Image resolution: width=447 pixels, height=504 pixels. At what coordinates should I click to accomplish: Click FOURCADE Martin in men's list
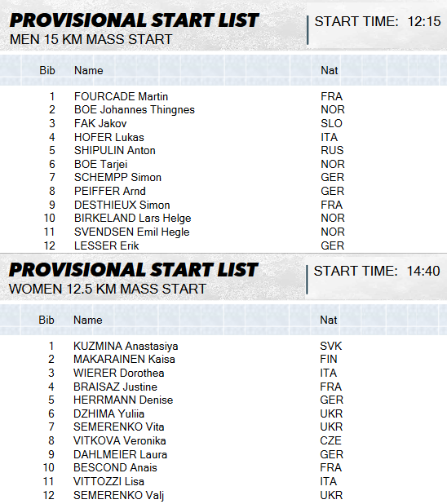coord(121,96)
